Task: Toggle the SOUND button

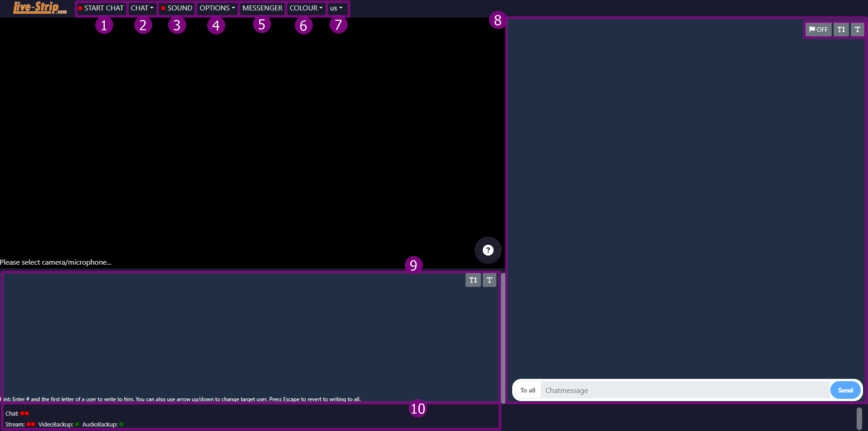Action: coord(177,8)
